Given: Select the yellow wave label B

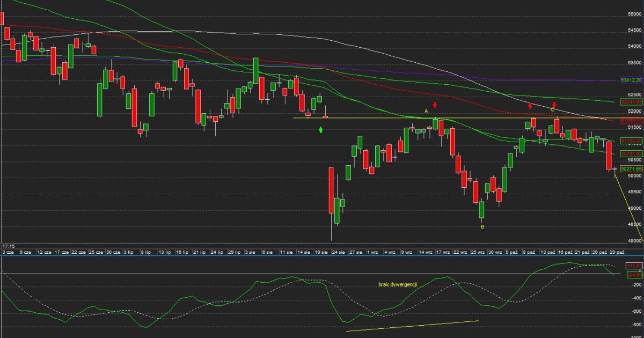Looking at the screenshot, I should pyautogui.click(x=482, y=227).
